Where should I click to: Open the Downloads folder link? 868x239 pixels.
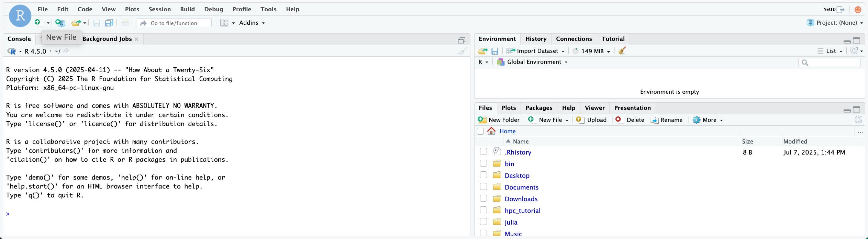[521, 199]
